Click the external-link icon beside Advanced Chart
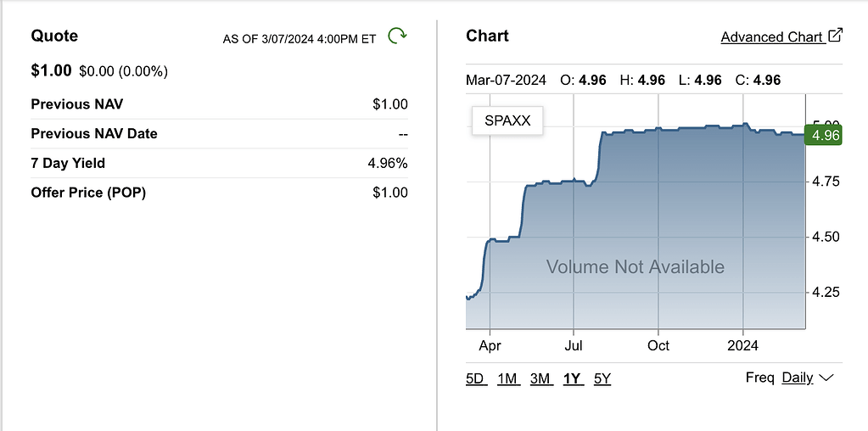This screenshot has width=868, height=431. 835,36
